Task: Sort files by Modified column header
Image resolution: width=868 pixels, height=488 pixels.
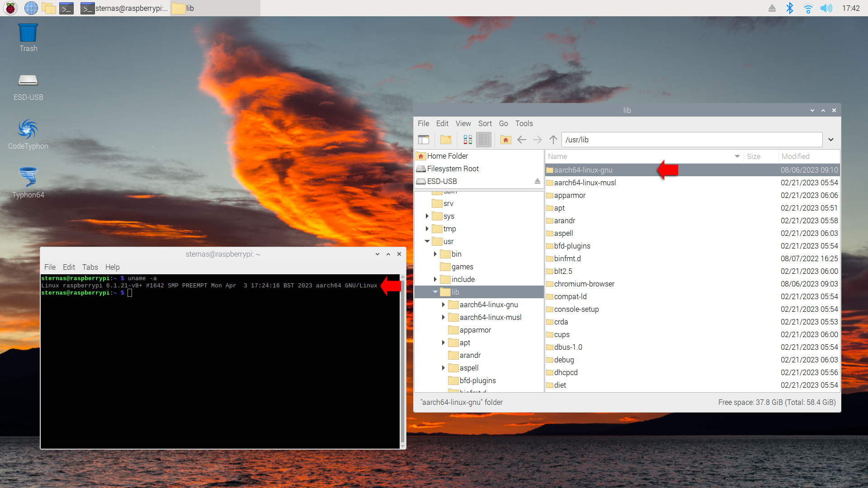Action: [809, 156]
